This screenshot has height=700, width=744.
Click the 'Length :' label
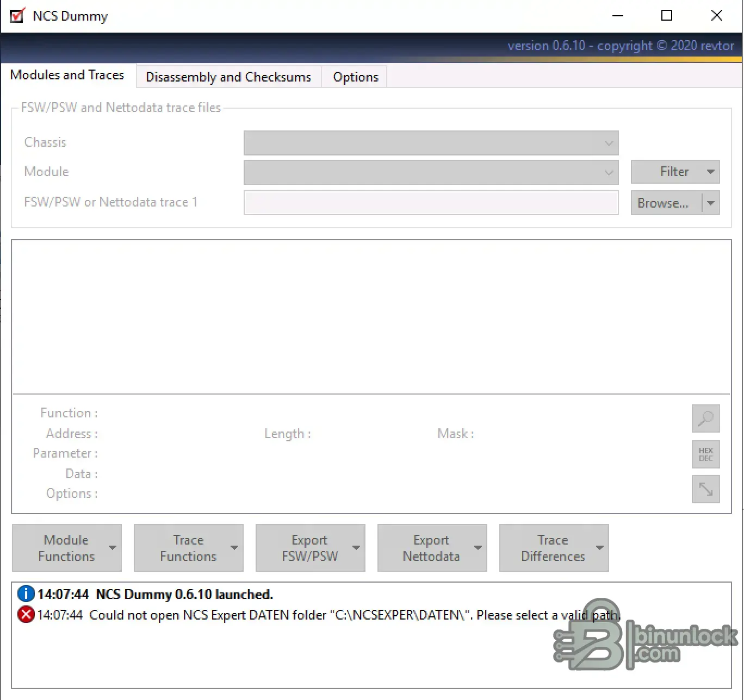(x=288, y=434)
